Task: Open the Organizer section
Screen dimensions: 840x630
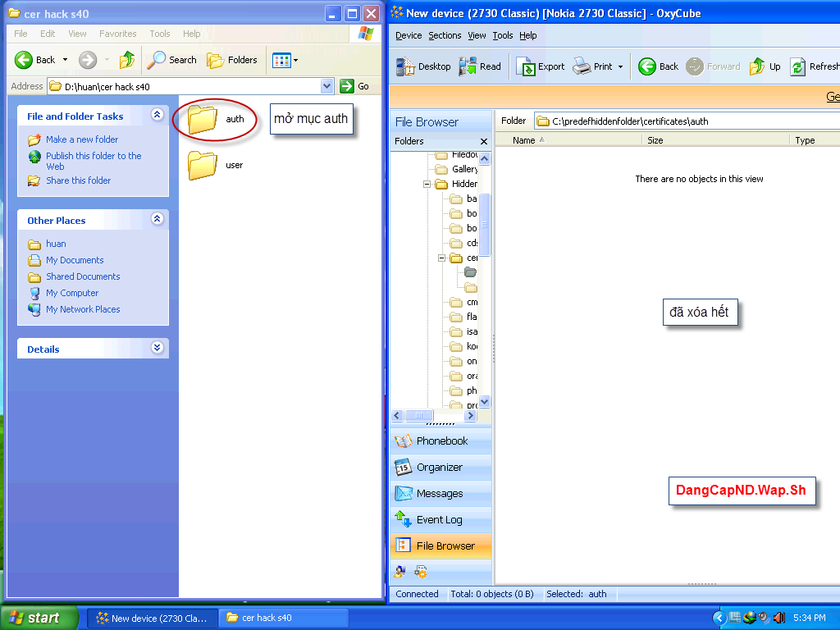Action: pyautogui.click(x=441, y=467)
